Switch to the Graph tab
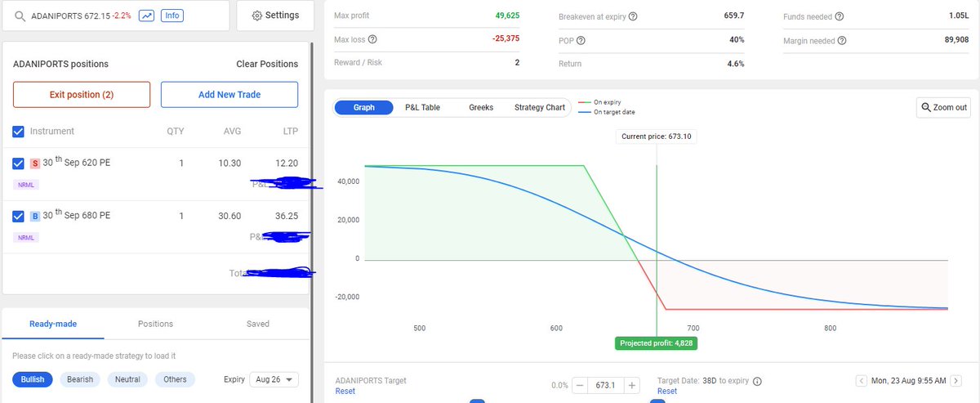Image resolution: width=980 pixels, height=403 pixels. click(364, 108)
